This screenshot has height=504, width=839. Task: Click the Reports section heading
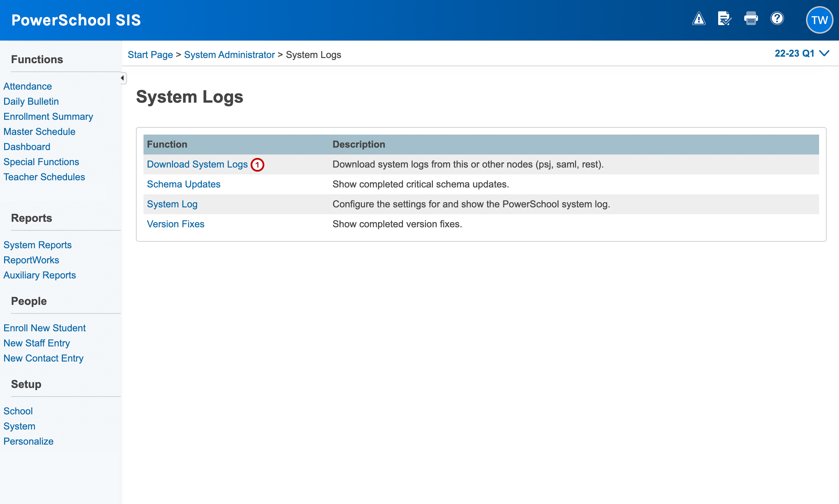click(32, 218)
